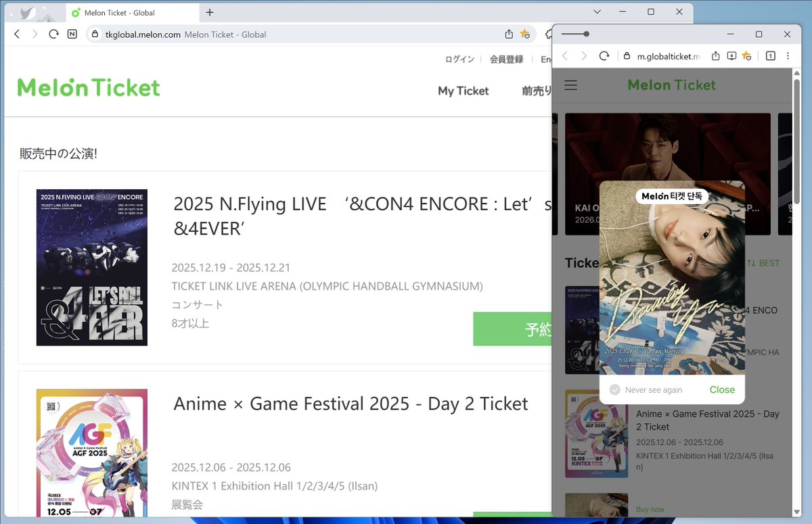The width and height of the screenshot is (812, 524).
Task: Click Anime × Game Festival entry in mobile list
Action: click(708, 420)
